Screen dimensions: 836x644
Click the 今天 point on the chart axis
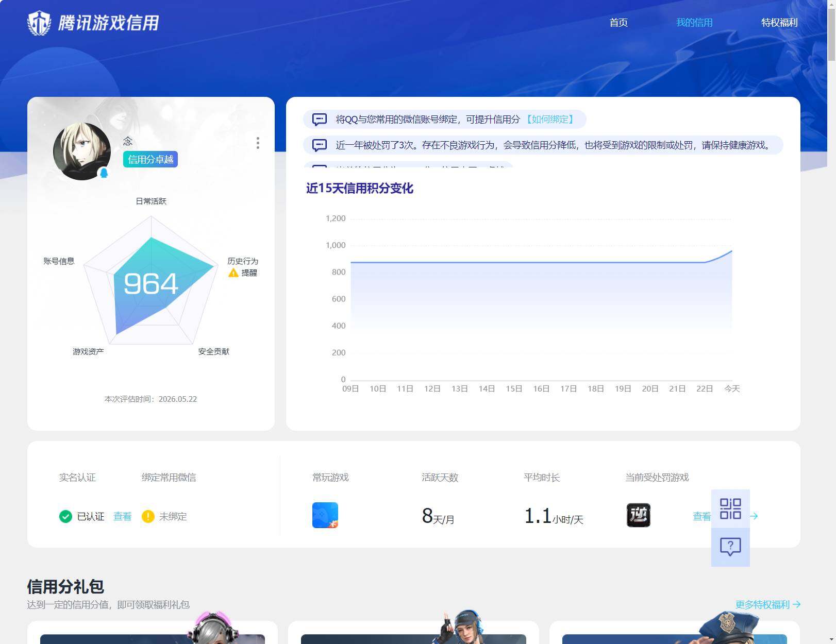coord(732,388)
